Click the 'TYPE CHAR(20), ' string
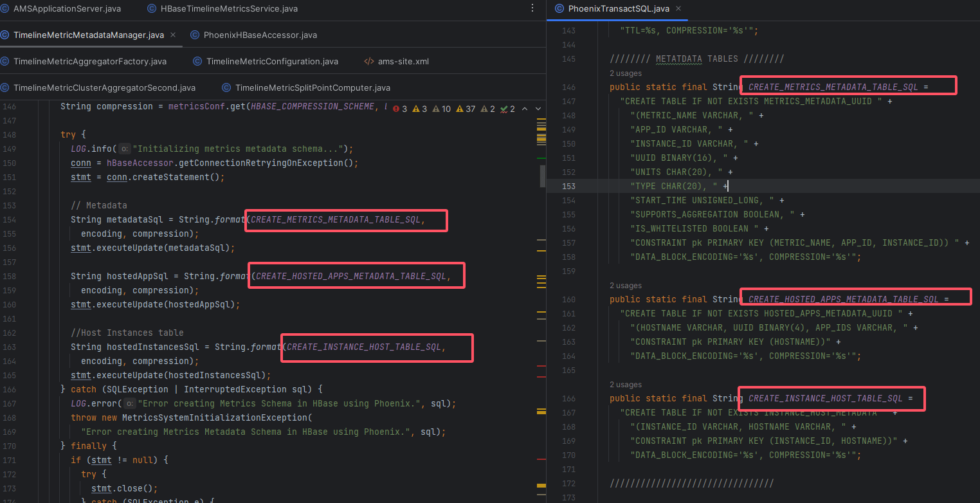 pyautogui.click(x=674, y=186)
